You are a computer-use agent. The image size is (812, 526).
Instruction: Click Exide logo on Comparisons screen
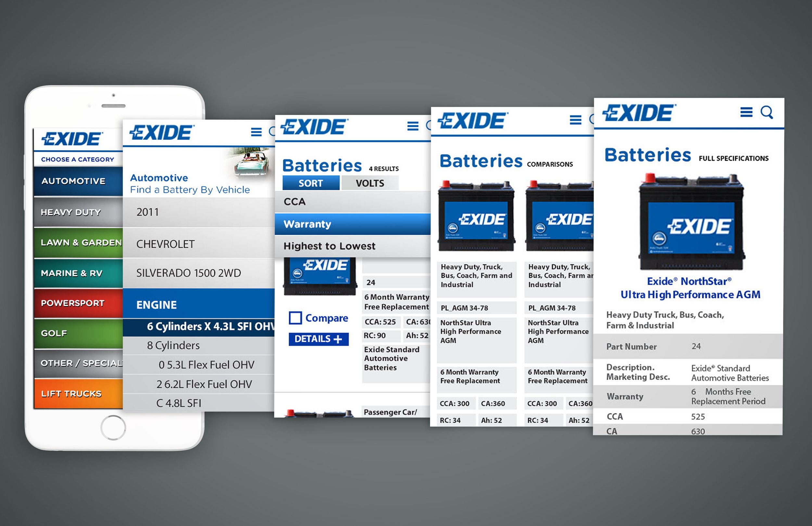[x=473, y=120]
